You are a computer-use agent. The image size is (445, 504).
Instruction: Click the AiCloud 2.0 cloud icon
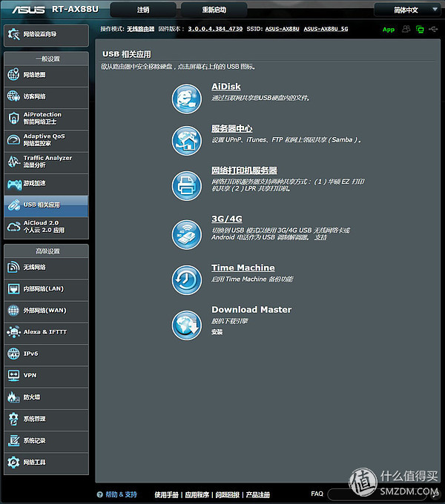pos(13,227)
